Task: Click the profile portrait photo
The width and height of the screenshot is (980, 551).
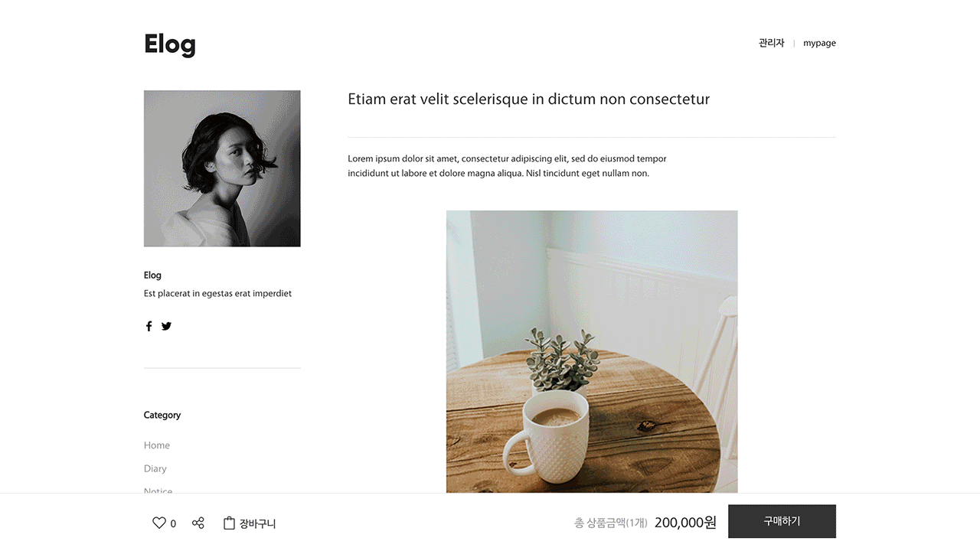Action: click(x=222, y=168)
